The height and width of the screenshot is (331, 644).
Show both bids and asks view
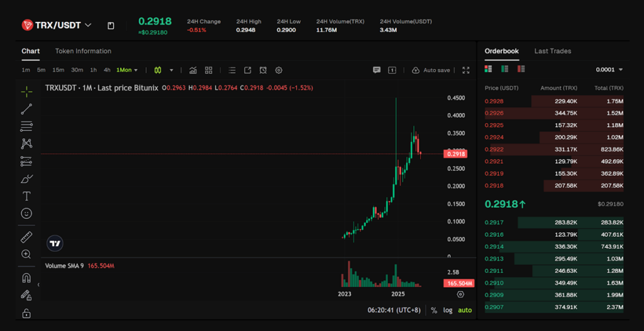coord(488,69)
